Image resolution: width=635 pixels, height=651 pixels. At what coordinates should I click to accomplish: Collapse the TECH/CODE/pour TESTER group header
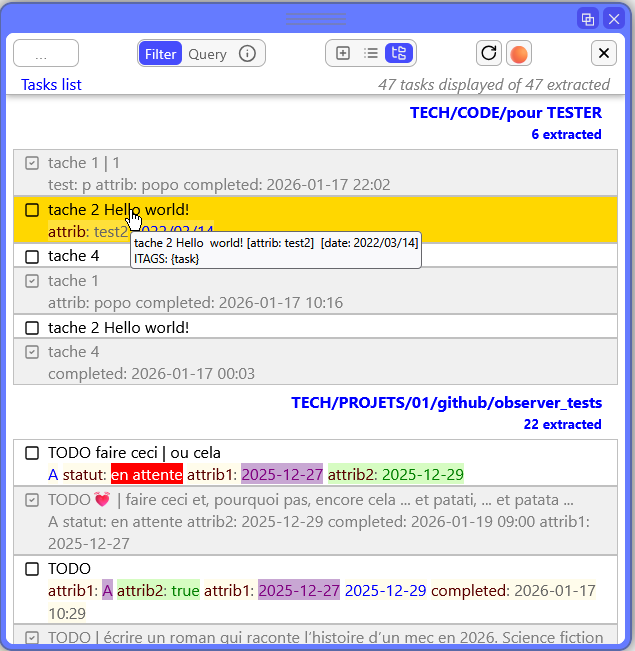(x=505, y=113)
